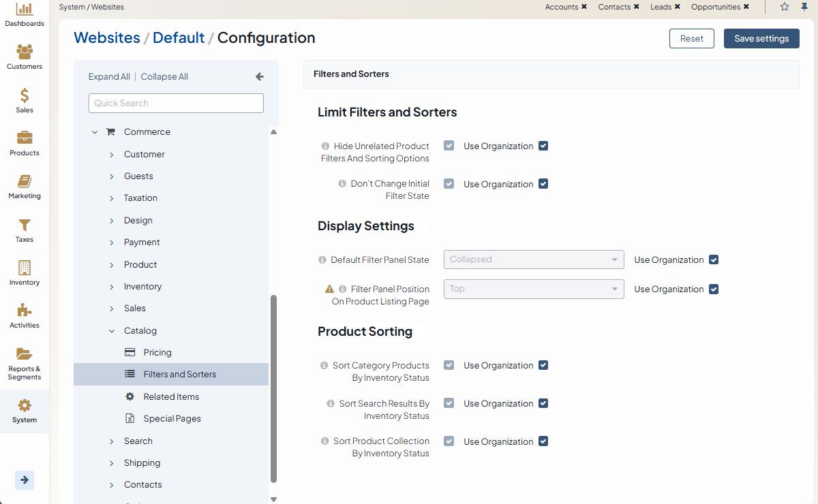818x504 pixels.
Task: Open the Filters and Sorters section header
Action: pos(551,74)
